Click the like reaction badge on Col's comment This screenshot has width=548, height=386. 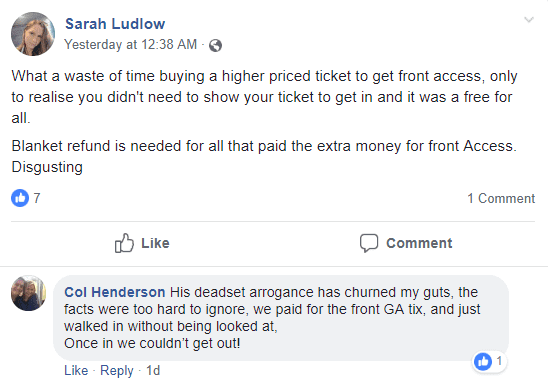click(483, 361)
